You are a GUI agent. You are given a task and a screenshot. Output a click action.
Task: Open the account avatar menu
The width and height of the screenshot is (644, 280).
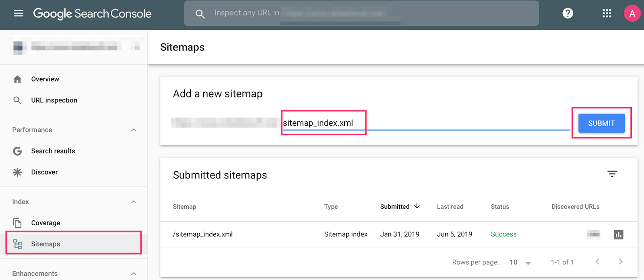click(x=632, y=13)
